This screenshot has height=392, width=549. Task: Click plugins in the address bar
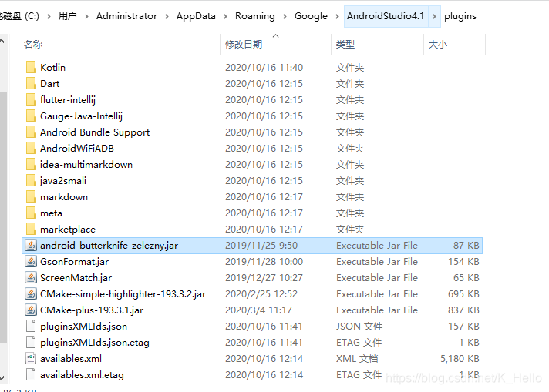point(460,16)
